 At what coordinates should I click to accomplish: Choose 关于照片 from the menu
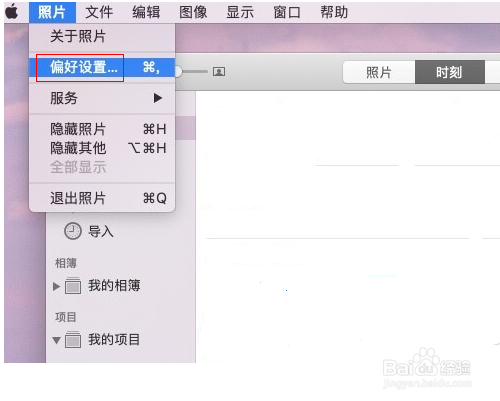[x=102, y=36]
